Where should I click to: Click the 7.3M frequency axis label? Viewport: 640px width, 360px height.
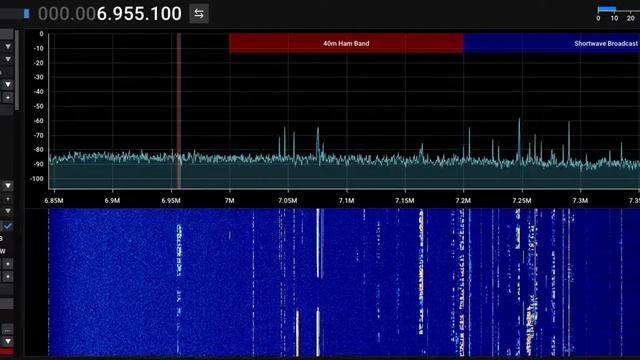pos(580,201)
